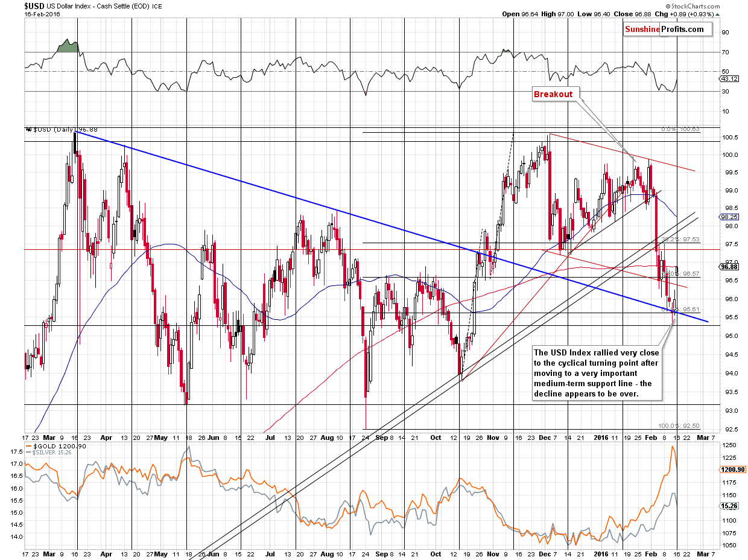The image size is (748, 560).
Task: Click the 90 level on RSI axis
Action: click(724, 32)
